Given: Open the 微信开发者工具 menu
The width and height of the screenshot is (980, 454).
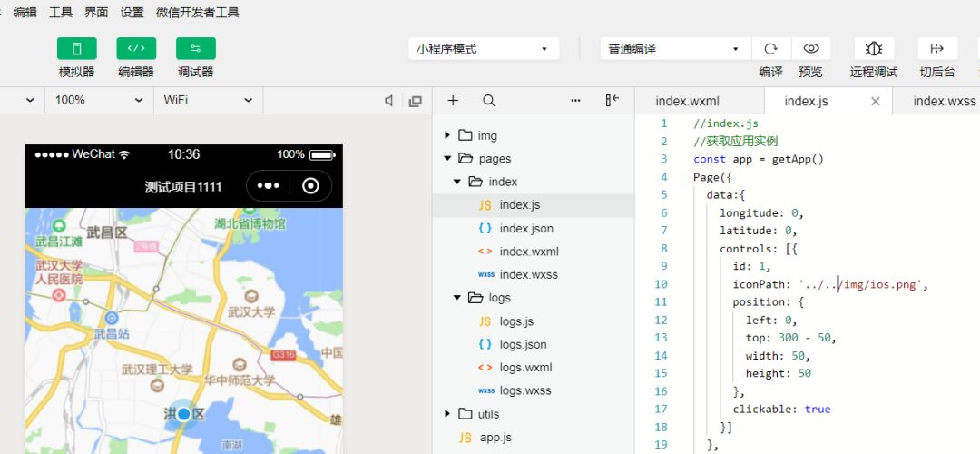Looking at the screenshot, I should pyautogui.click(x=198, y=12).
